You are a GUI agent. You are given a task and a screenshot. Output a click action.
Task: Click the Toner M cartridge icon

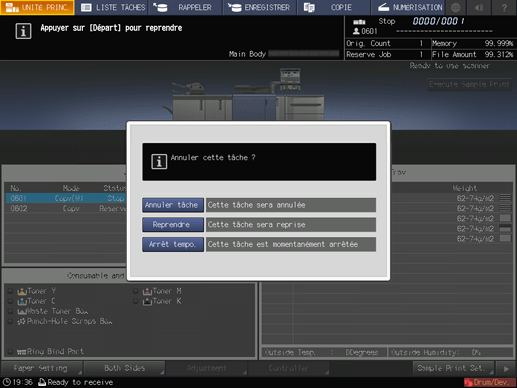click(147, 291)
